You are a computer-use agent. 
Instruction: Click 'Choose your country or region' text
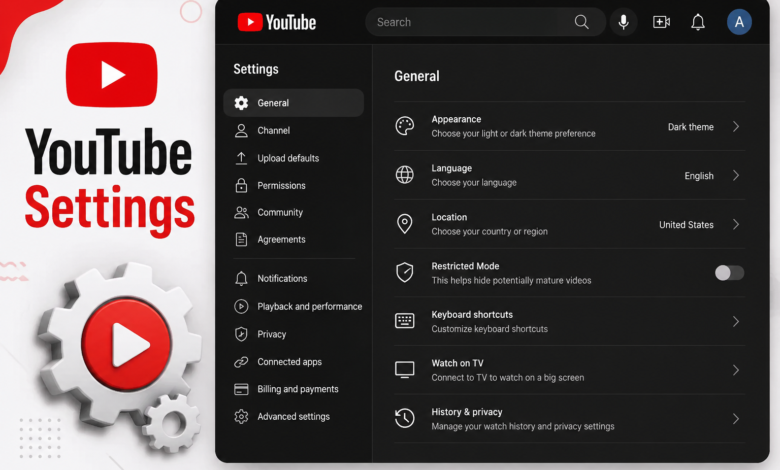(x=489, y=231)
